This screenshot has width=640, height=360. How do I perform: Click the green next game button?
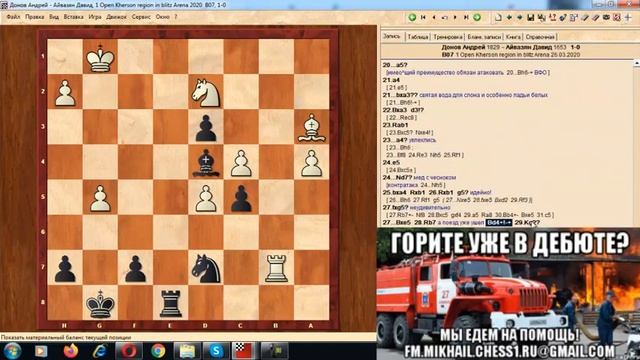point(477,17)
